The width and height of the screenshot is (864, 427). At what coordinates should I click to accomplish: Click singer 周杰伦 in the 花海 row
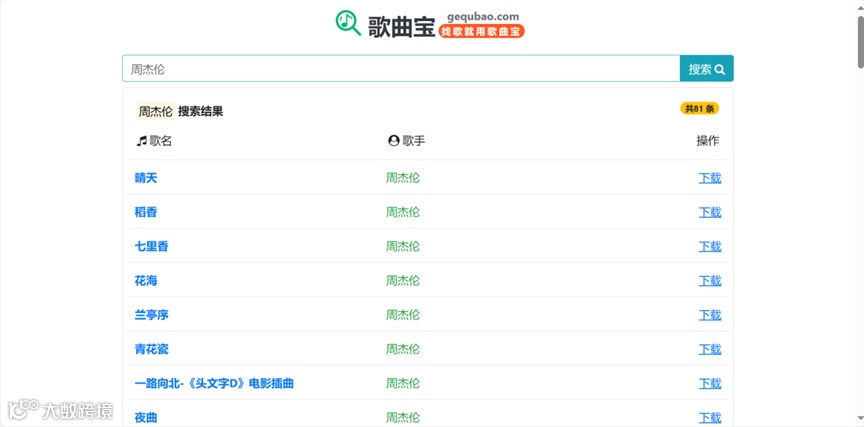click(403, 280)
